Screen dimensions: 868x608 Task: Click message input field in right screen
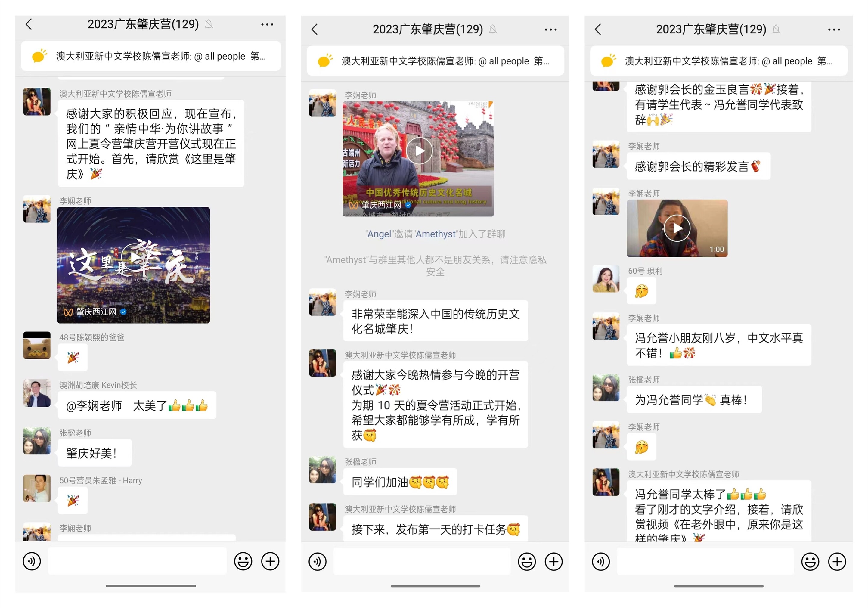point(705,561)
